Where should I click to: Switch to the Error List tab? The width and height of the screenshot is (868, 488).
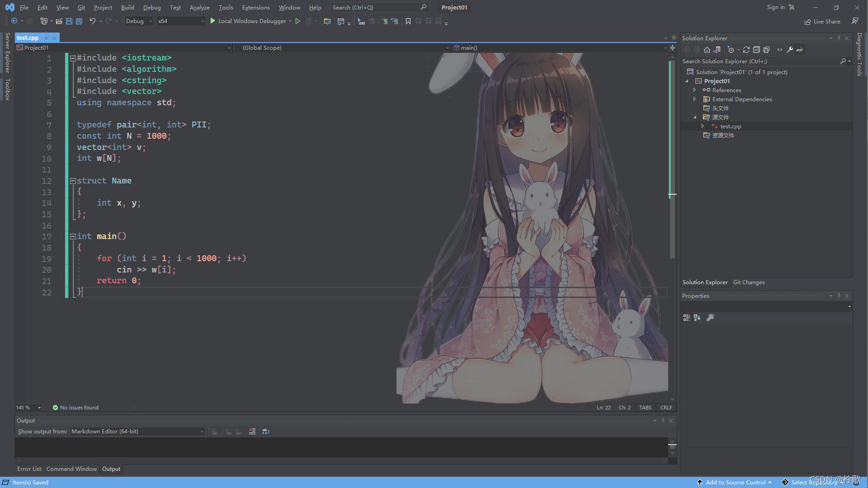tap(29, 469)
